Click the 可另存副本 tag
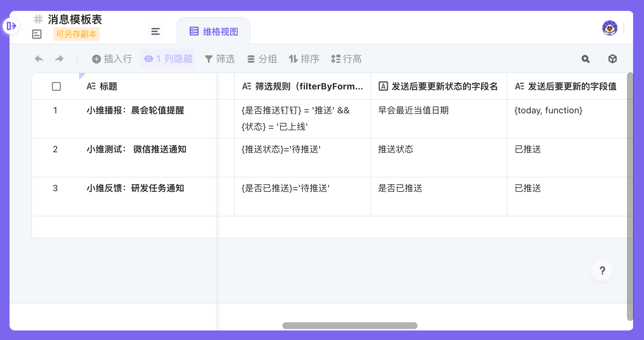Viewport: 644px width, 340px height. coord(76,34)
